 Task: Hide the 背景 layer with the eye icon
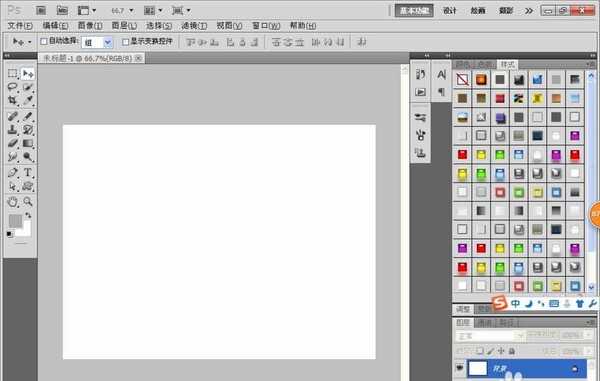tap(459, 368)
